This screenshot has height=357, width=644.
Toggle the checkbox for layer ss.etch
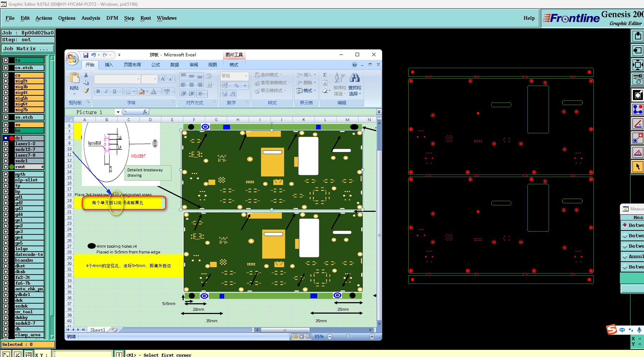click(x=6, y=117)
